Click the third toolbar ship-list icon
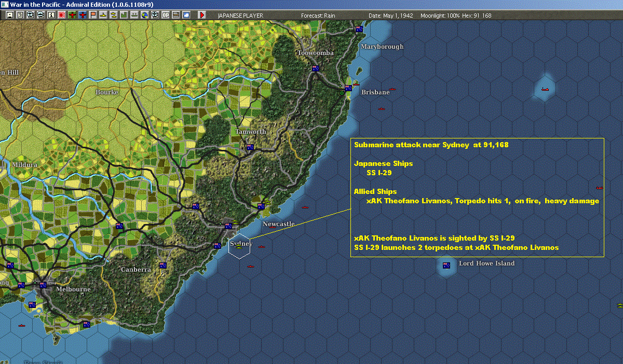Screen dimensions: 623x364 [x=31, y=15]
